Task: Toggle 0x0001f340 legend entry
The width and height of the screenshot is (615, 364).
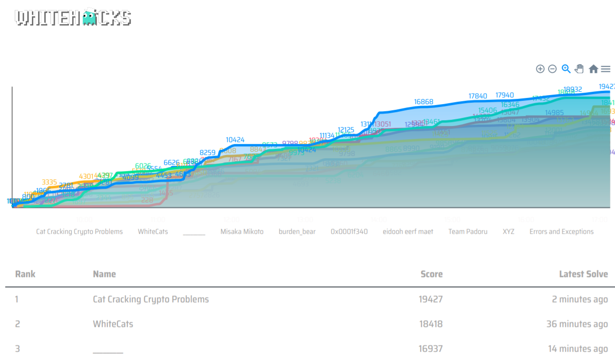Action: click(x=349, y=232)
